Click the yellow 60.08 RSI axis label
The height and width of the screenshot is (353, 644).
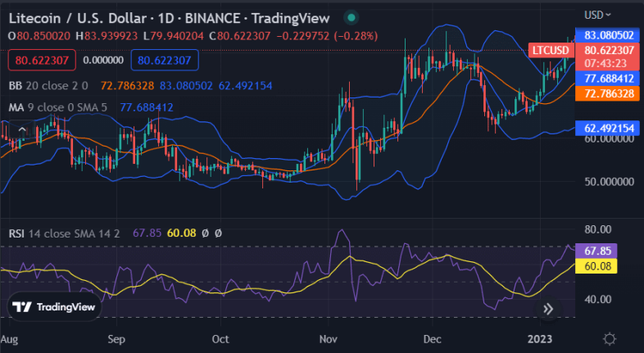point(596,266)
